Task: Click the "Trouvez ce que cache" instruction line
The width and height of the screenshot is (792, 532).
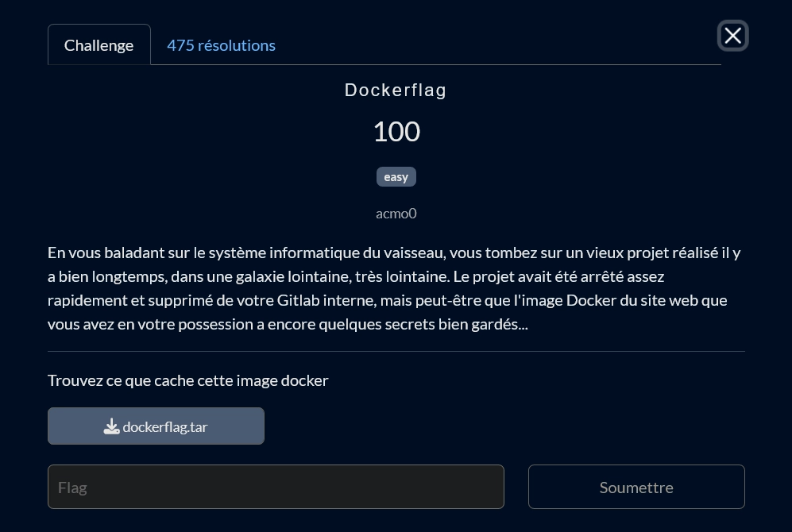Action: click(187, 380)
